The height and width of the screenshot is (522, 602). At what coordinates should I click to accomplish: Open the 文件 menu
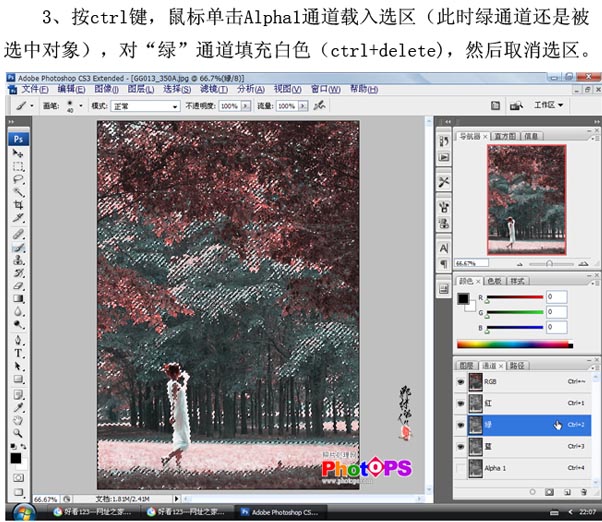pos(35,89)
